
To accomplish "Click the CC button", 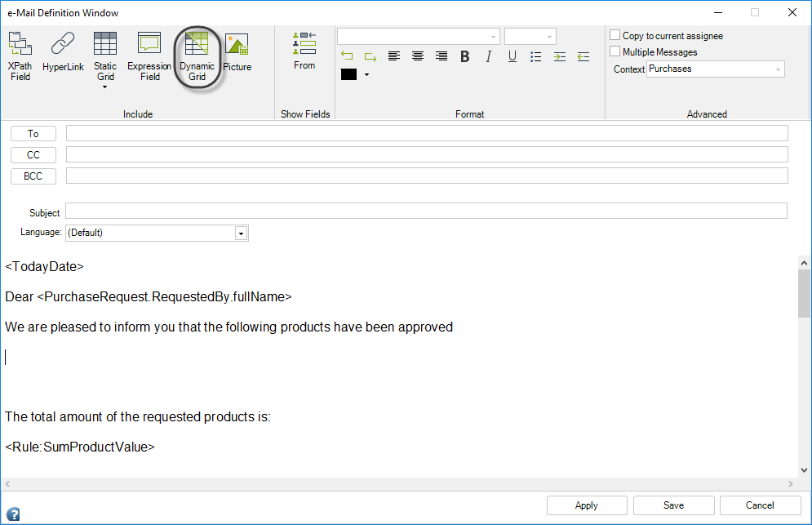I will (x=33, y=155).
